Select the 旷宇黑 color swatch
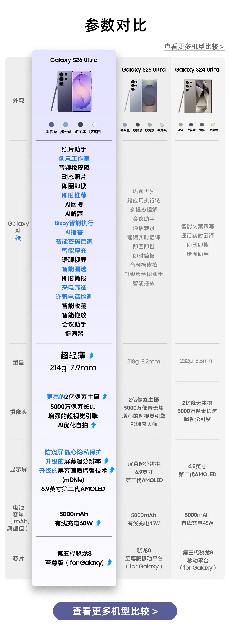Image resolution: width=230 pixels, height=644 pixels. [80, 125]
